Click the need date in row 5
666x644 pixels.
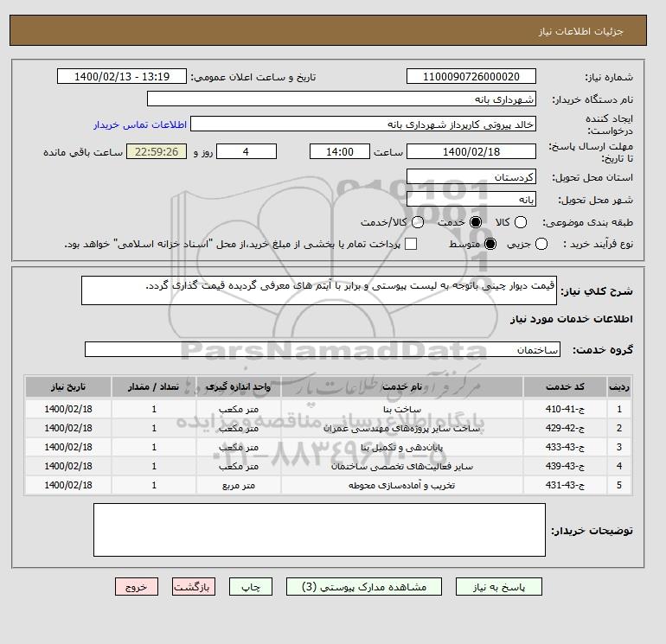coord(68,485)
